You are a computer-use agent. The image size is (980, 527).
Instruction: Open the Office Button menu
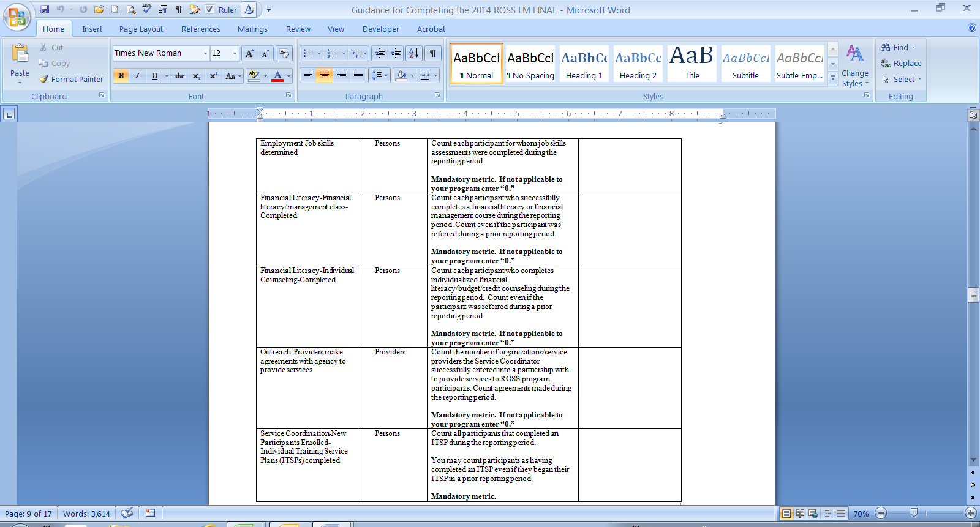[17, 17]
